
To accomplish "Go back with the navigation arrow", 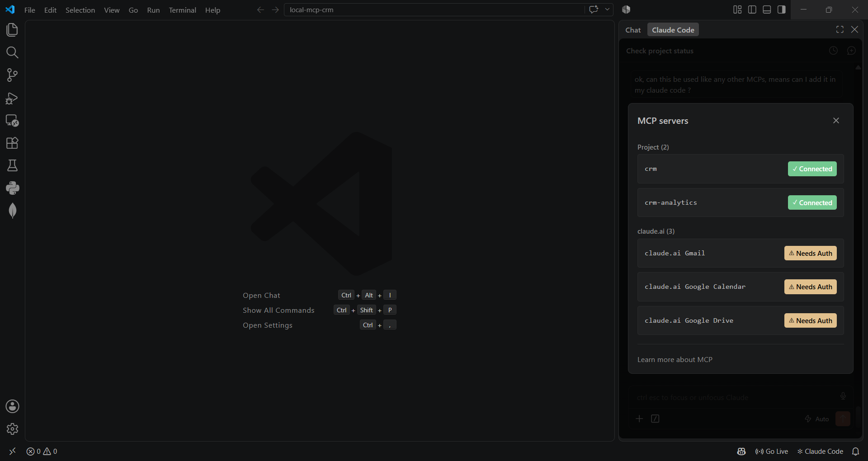I will pyautogui.click(x=260, y=10).
